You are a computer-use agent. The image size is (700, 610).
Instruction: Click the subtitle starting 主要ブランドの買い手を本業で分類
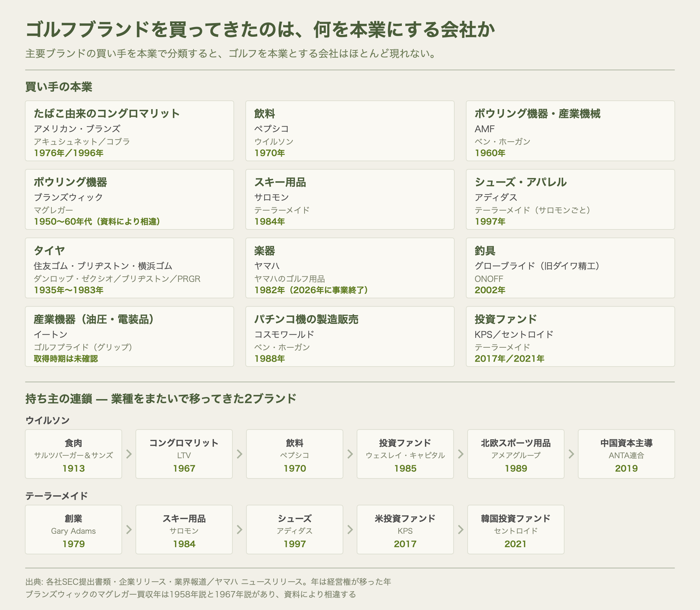(231, 54)
